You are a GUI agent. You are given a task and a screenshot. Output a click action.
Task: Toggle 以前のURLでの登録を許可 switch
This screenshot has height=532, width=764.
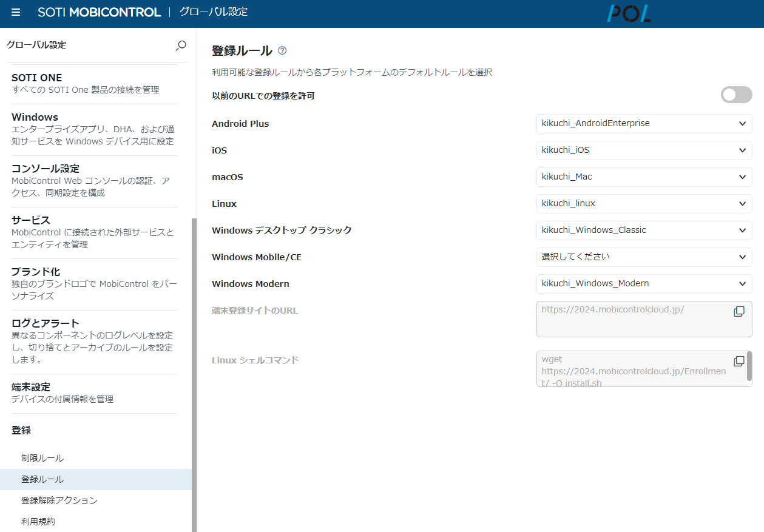(736, 95)
